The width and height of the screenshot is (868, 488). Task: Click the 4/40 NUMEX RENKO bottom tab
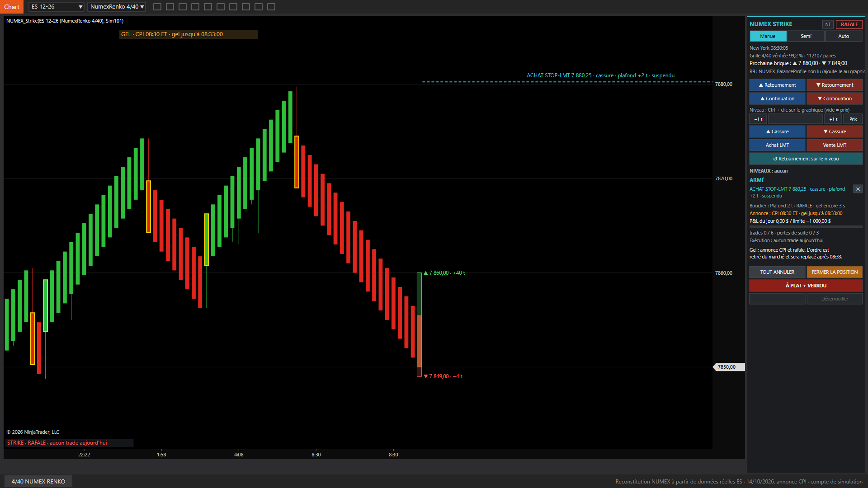pos(38,481)
